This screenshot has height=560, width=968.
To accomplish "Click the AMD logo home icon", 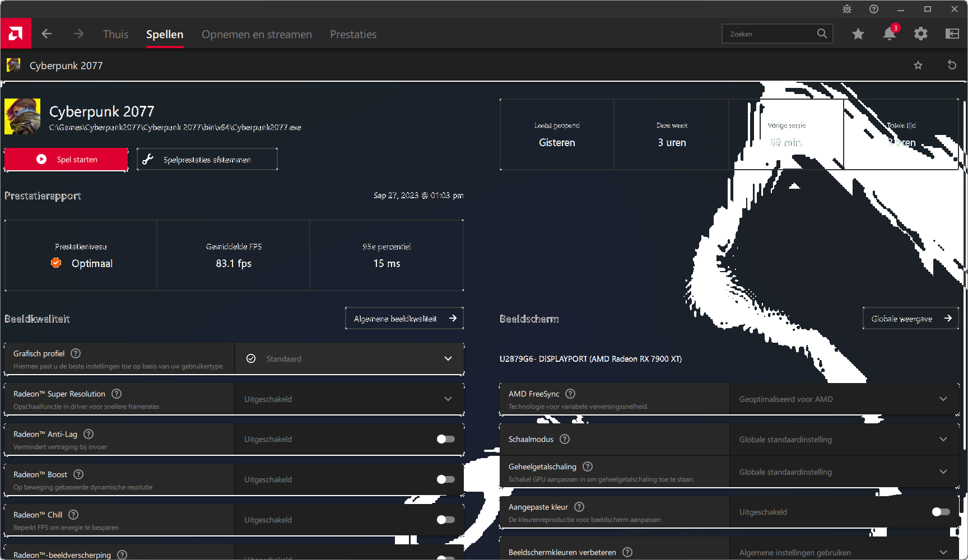I will tap(16, 34).
